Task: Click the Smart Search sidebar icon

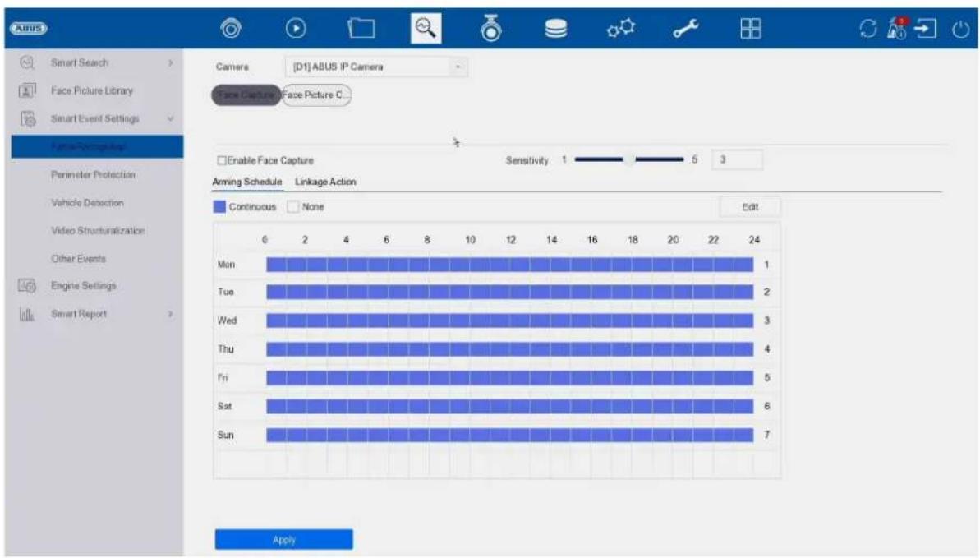Action: point(27,62)
